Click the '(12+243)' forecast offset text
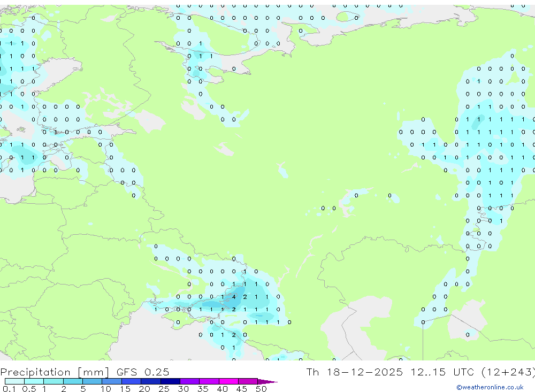This screenshot has width=535, height=392. click(508, 372)
